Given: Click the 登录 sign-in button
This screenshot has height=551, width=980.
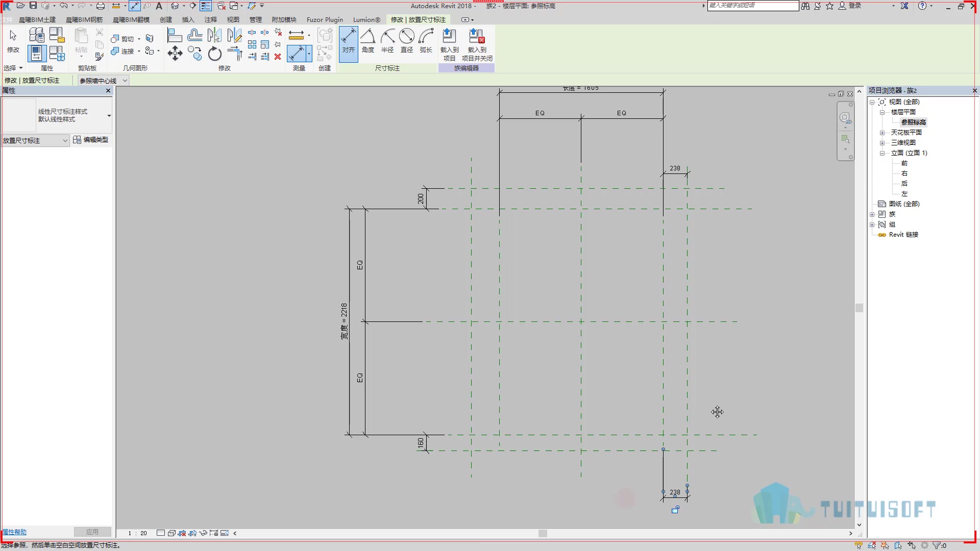Looking at the screenshot, I should pyautogui.click(x=850, y=6).
